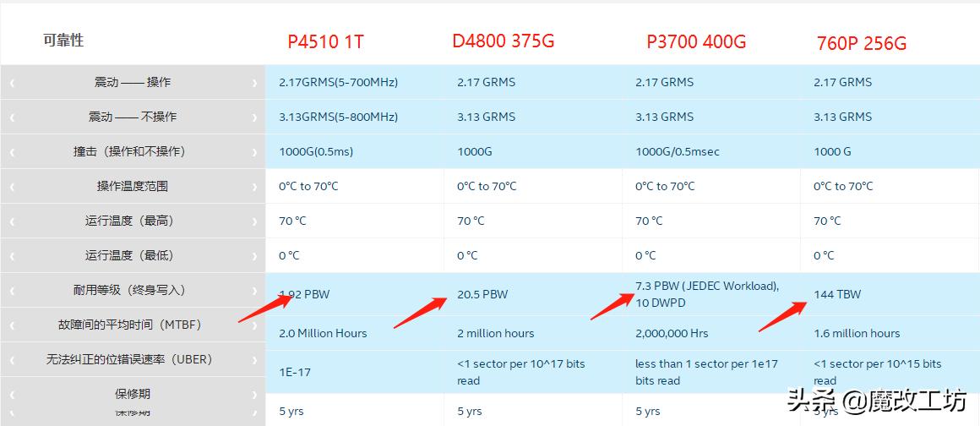Click left chevron on 耐用等级(终身写入) row
This screenshot has width=980, height=426.
click(x=12, y=290)
